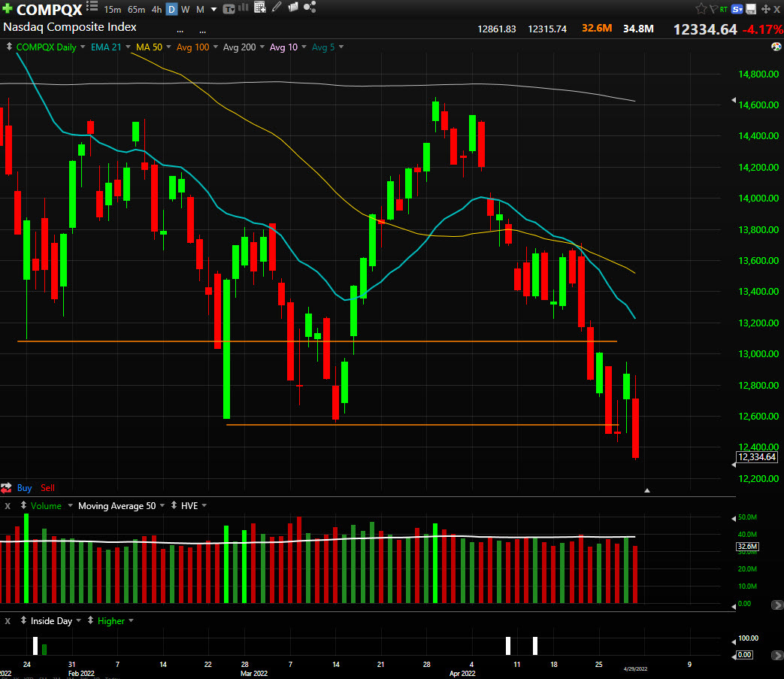The width and height of the screenshot is (784, 679).
Task: Click the 32.6M volume axis label
Action: click(747, 547)
